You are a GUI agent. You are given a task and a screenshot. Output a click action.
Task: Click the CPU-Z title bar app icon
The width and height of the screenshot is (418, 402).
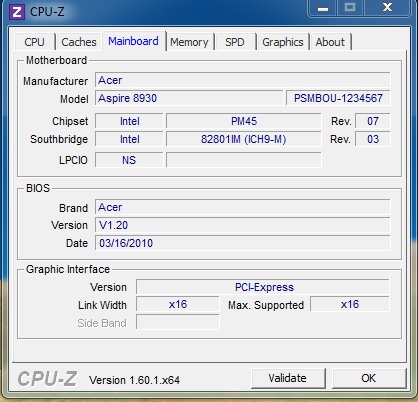pos(17,12)
